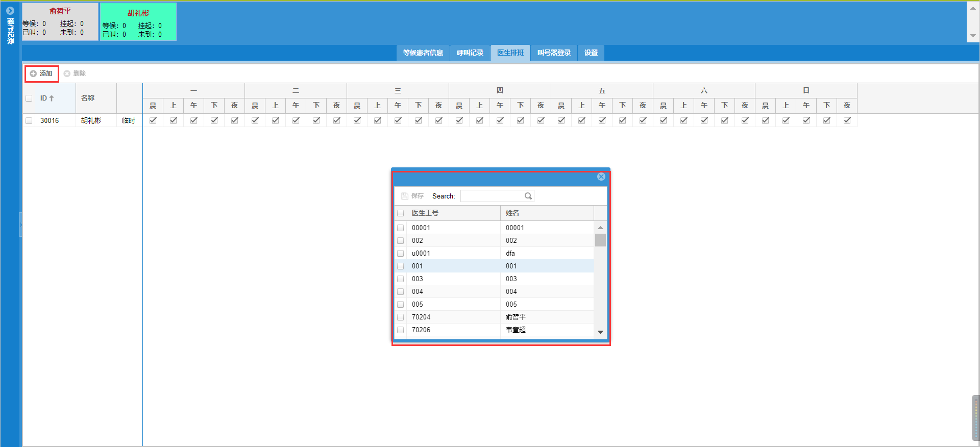Open the 等候患者信息 tab
Image resolution: width=980 pixels, height=447 pixels.
click(423, 53)
